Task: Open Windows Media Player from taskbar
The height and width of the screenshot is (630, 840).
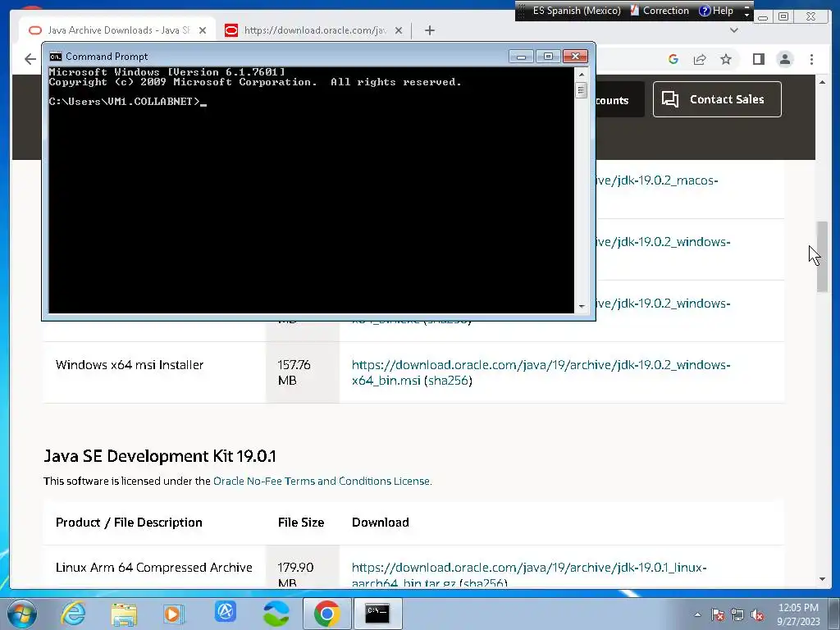Action: point(174,614)
